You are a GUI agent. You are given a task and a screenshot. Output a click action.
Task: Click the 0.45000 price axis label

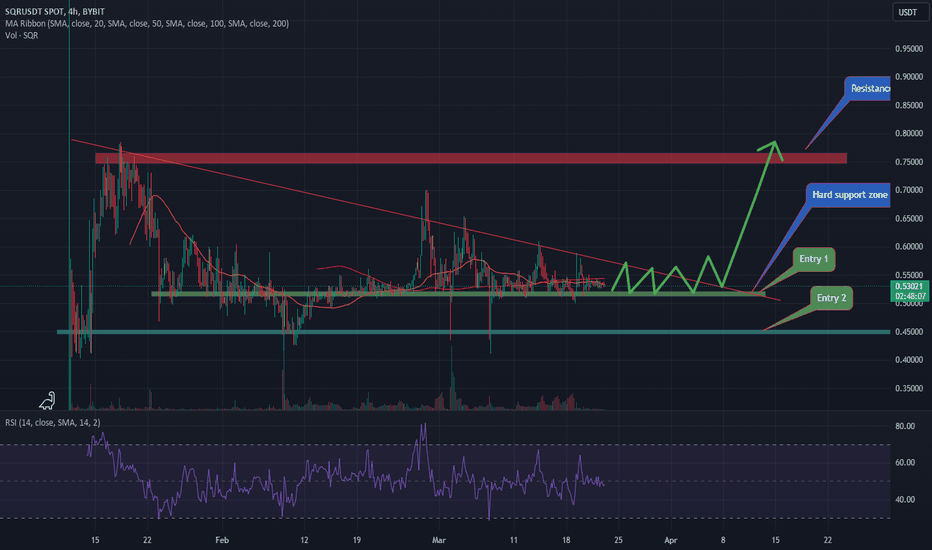click(909, 332)
